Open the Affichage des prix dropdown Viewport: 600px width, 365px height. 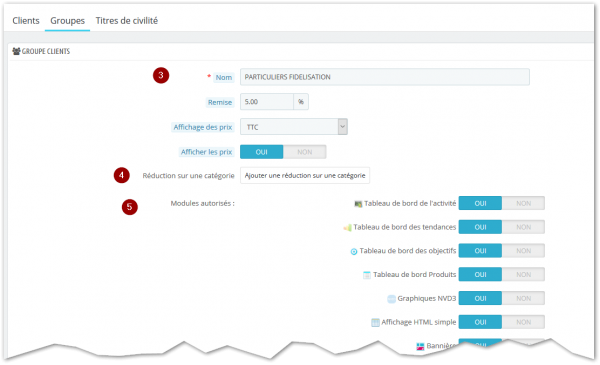point(293,127)
